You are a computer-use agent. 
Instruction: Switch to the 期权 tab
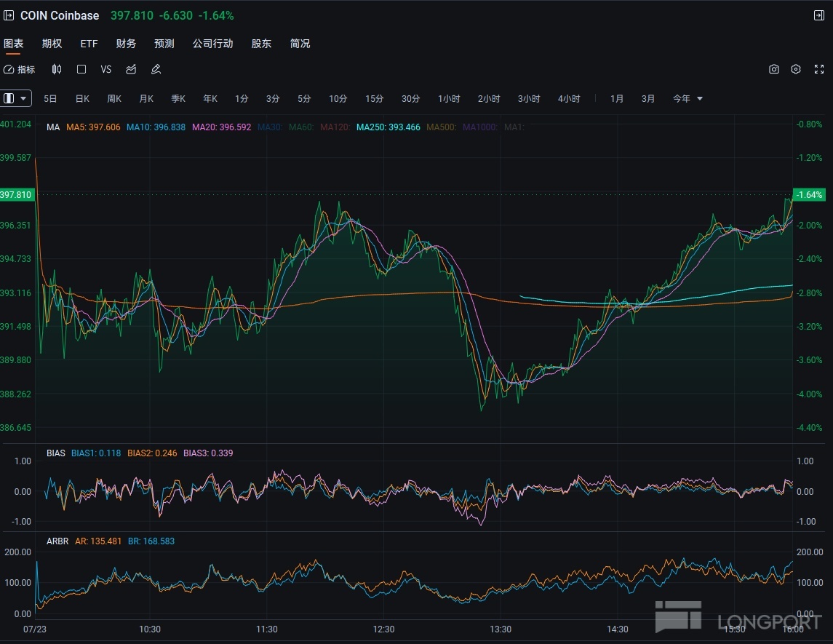52,44
